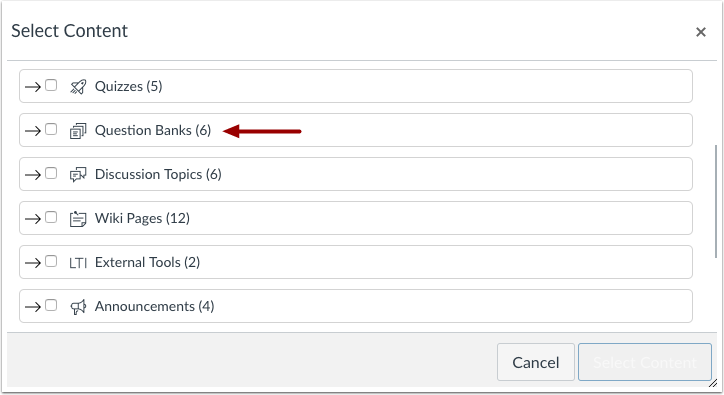Expand the Discussion Topics arrow
The width and height of the screenshot is (724, 395).
[x=33, y=175]
